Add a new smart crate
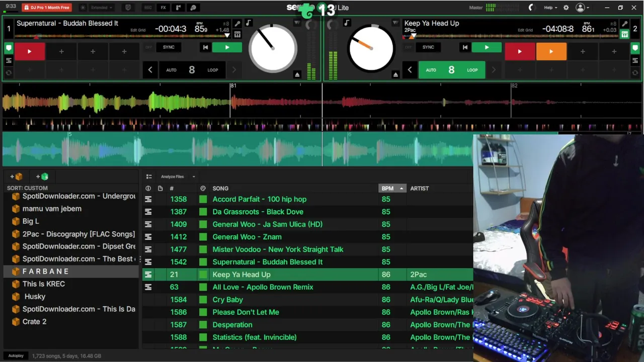 point(42,176)
